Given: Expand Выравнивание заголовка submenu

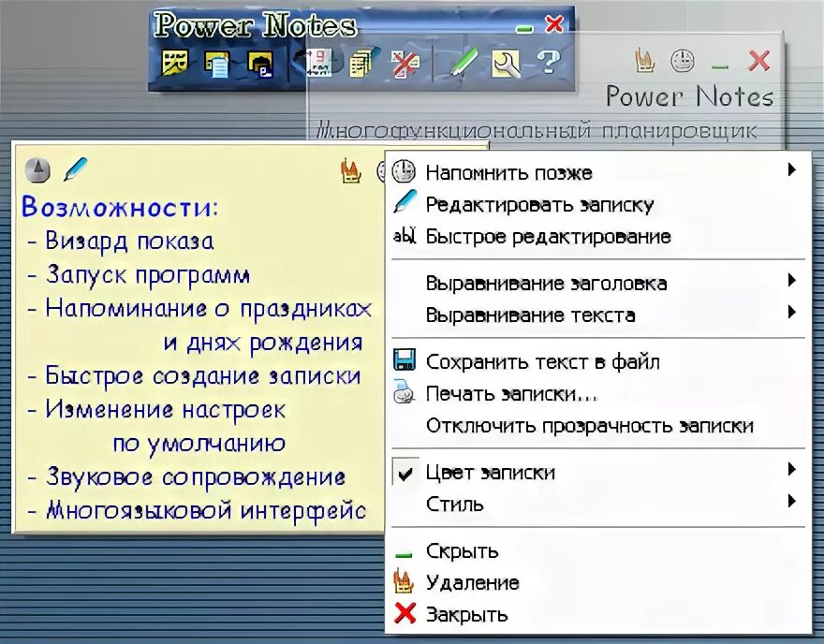Looking at the screenshot, I should (791, 280).
